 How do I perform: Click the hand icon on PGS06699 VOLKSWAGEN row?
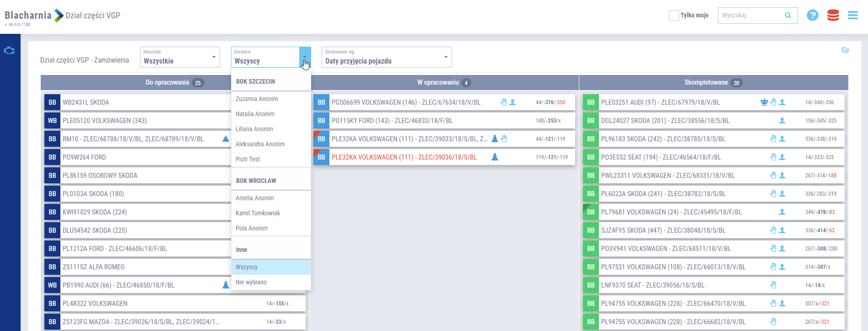click(x=503, y=102)
